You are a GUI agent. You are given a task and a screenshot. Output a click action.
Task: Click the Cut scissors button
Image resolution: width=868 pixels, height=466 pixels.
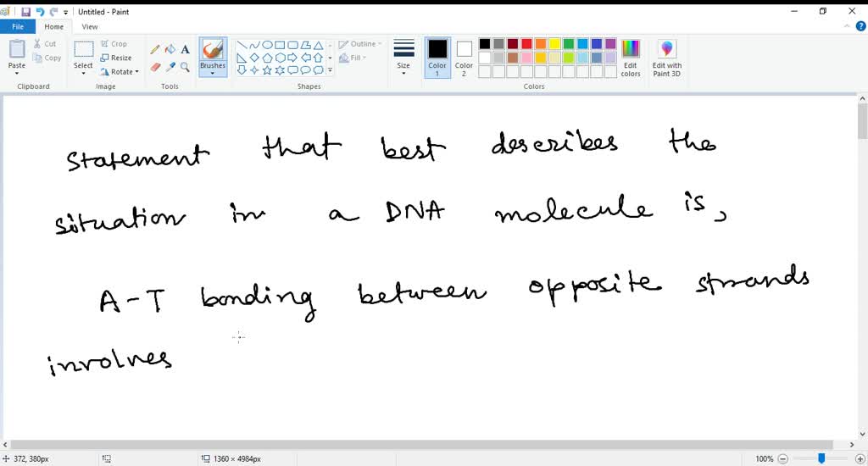click(45, 44)
